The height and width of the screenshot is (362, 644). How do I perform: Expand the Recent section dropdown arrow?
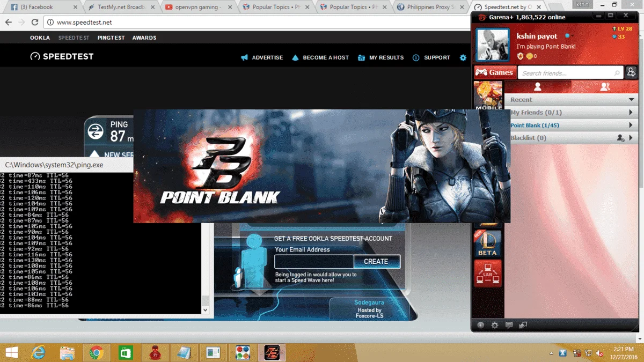[632, 100]
